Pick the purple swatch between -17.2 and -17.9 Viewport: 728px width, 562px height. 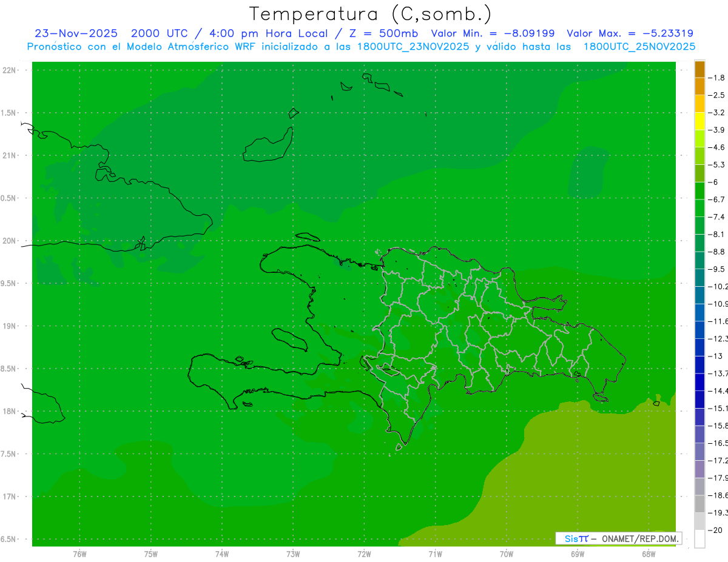click(699, 469)
